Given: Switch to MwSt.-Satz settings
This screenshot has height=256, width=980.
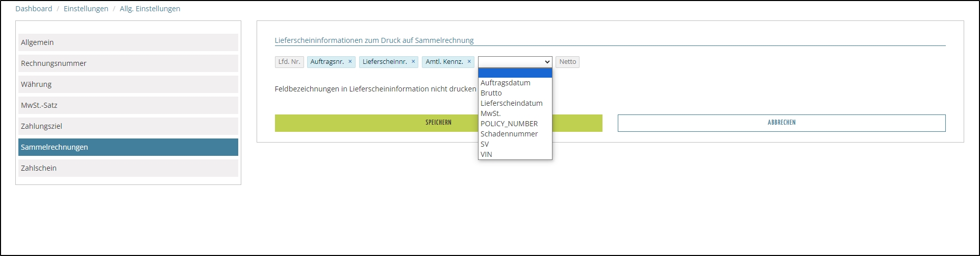Looking at the screenshot, I should click(128, 105).
